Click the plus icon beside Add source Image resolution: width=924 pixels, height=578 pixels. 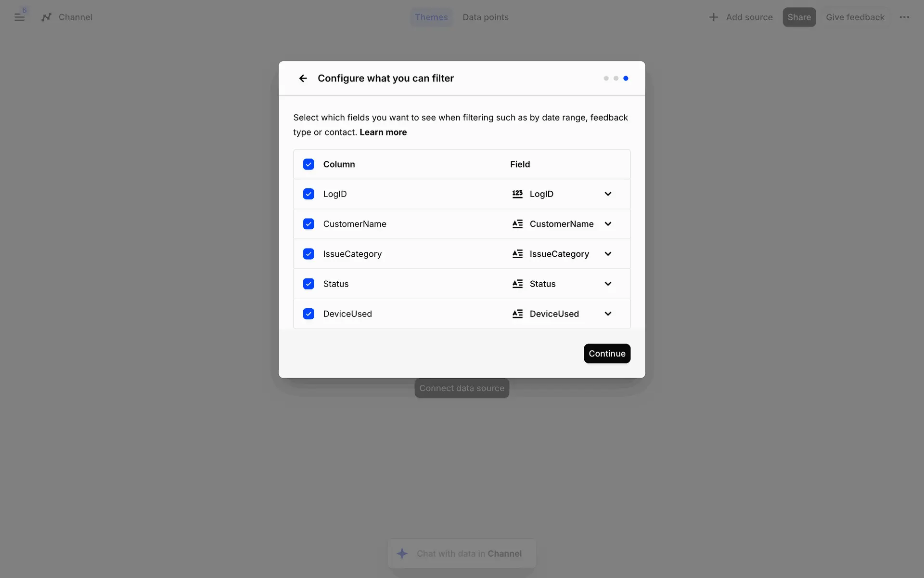coord(713,17)
